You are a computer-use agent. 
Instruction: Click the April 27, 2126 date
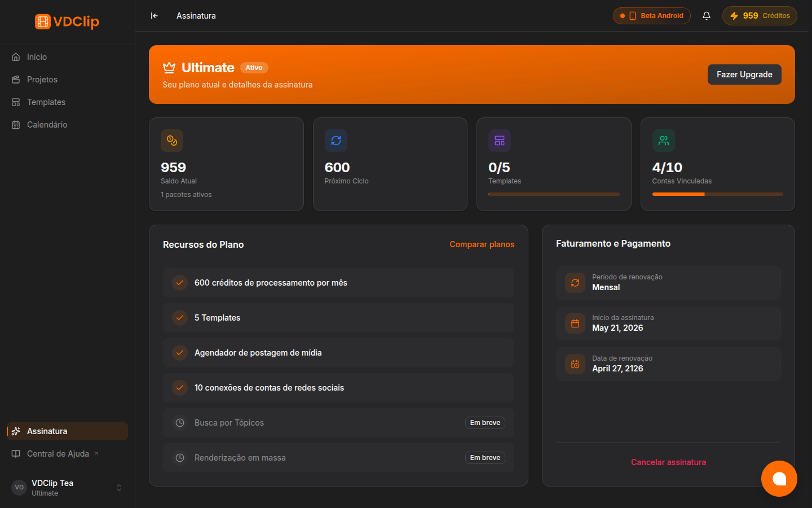pos(617,369)
